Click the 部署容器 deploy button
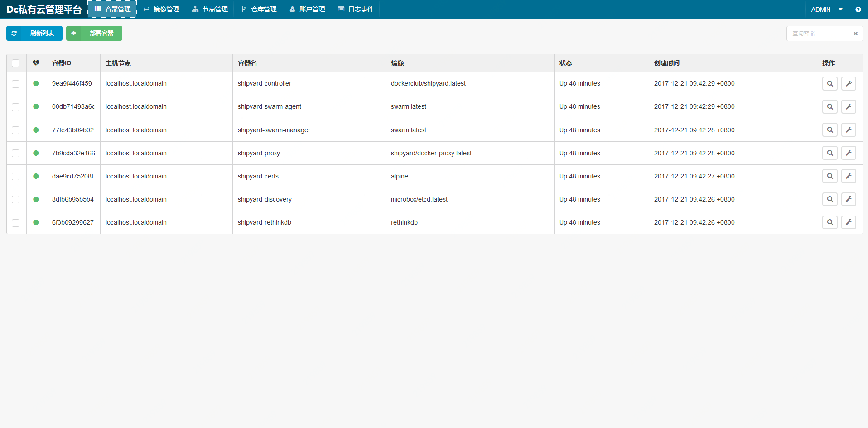 (x=94, y=33)
